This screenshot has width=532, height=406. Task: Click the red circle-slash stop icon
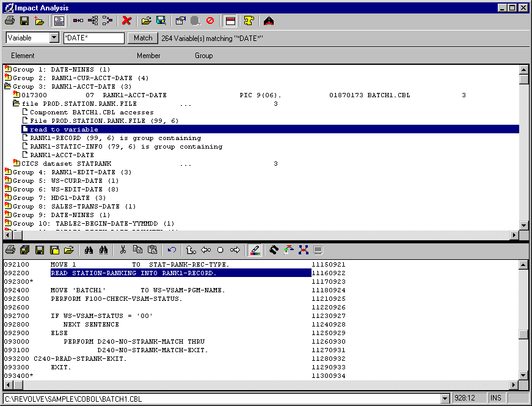point(210,21)
